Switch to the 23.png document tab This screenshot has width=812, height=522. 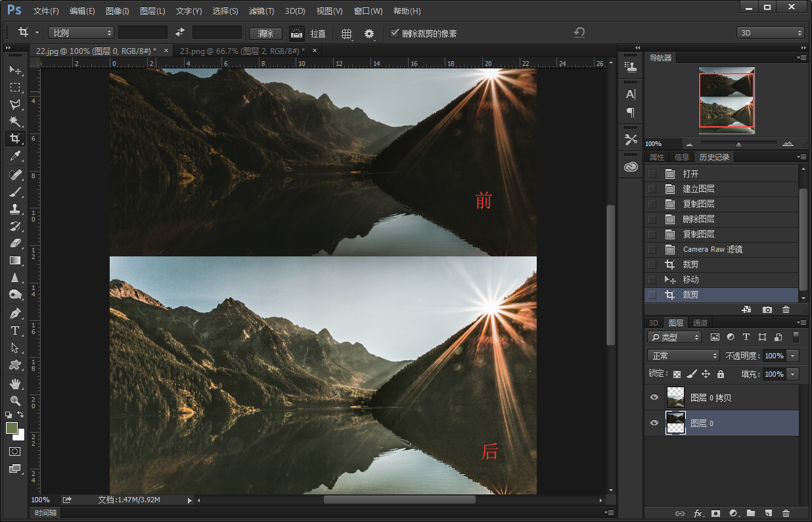(242, 51)
